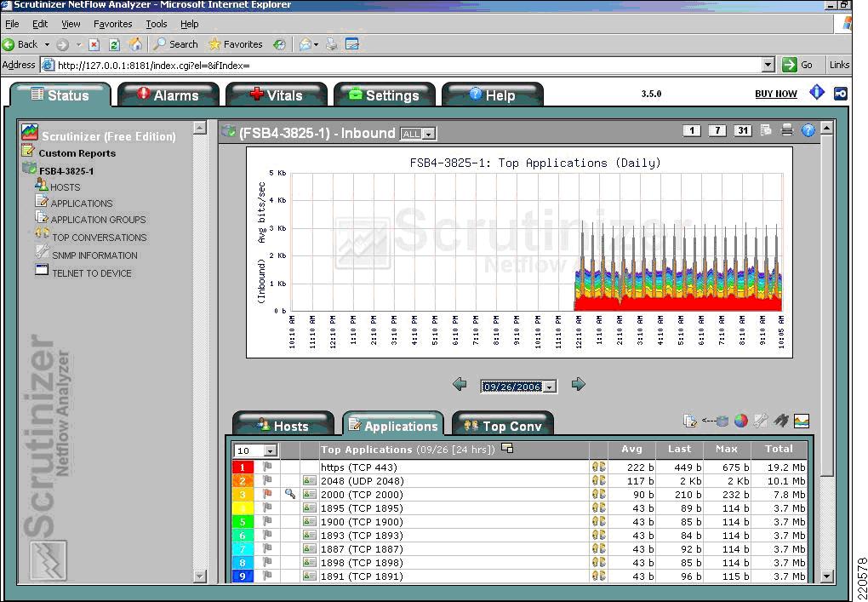Click the address bar URL field
This screenshot has height=602, width=868.
pyautogui.click(x=408, y=65)
